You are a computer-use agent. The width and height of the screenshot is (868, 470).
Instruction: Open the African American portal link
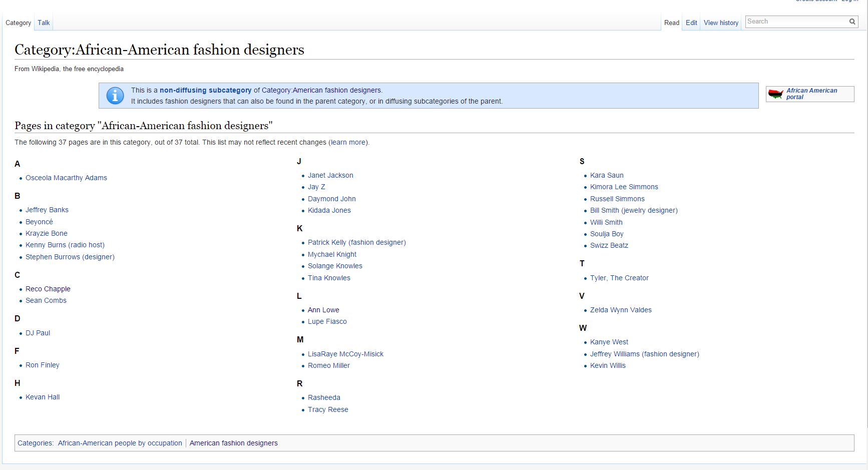point(811,94)
